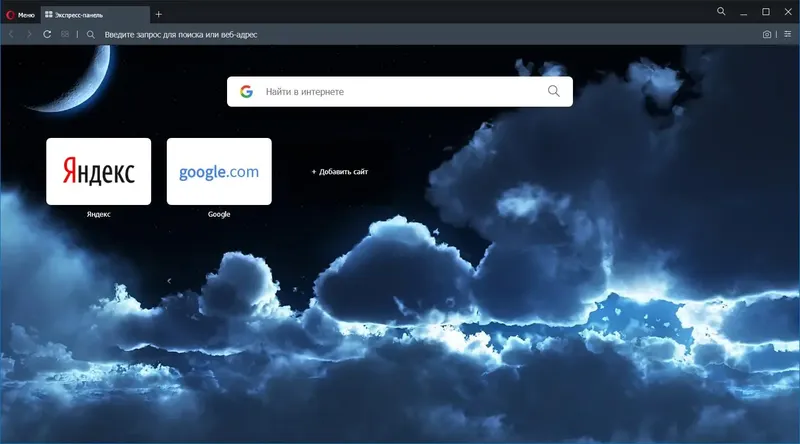Click the address bar search magnifier icon

[x=91, y=34]
